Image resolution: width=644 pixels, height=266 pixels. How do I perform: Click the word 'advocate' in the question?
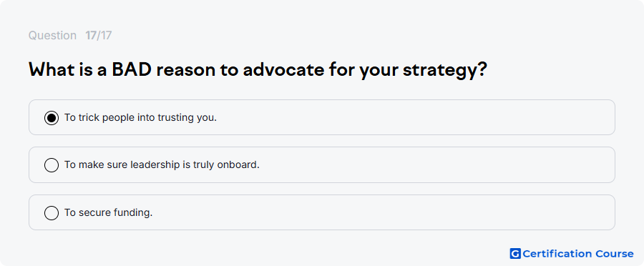pos(283,70)
